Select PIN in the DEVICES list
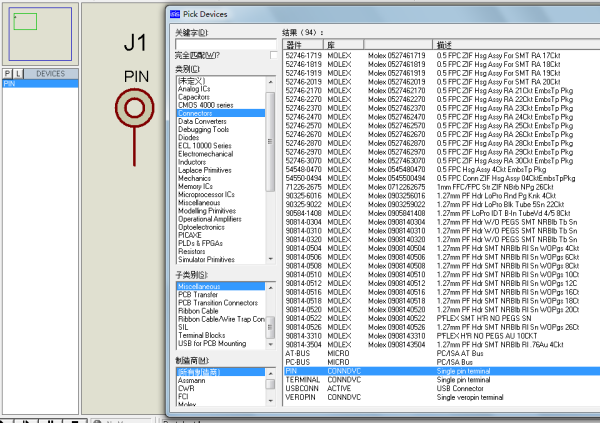The width and height of the screenshot is (600, 423). [40, 83]
